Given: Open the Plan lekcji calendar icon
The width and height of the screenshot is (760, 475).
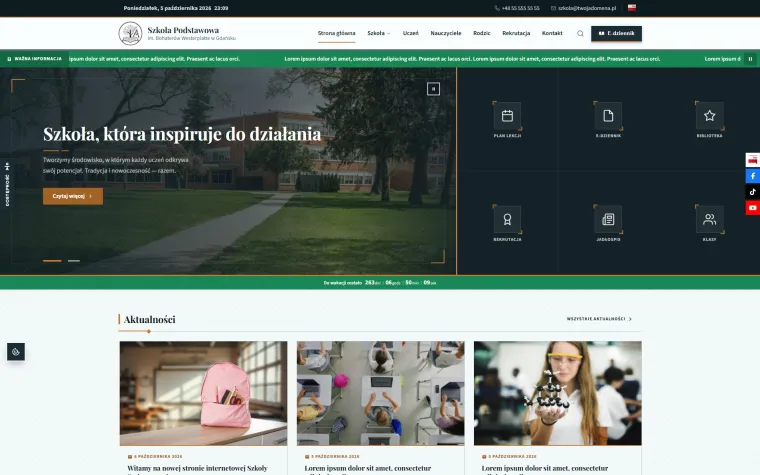Looking at the screenshot, I should point(507,116).
